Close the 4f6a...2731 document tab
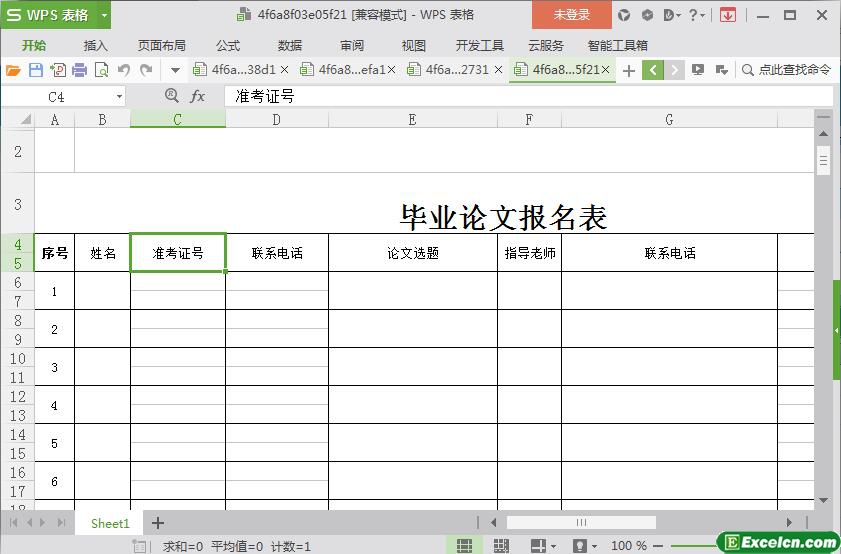841x554 pixels. [x=498, y=70]
